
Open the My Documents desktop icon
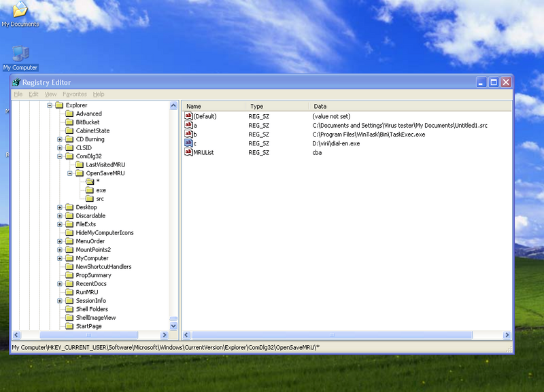point(20,14)
